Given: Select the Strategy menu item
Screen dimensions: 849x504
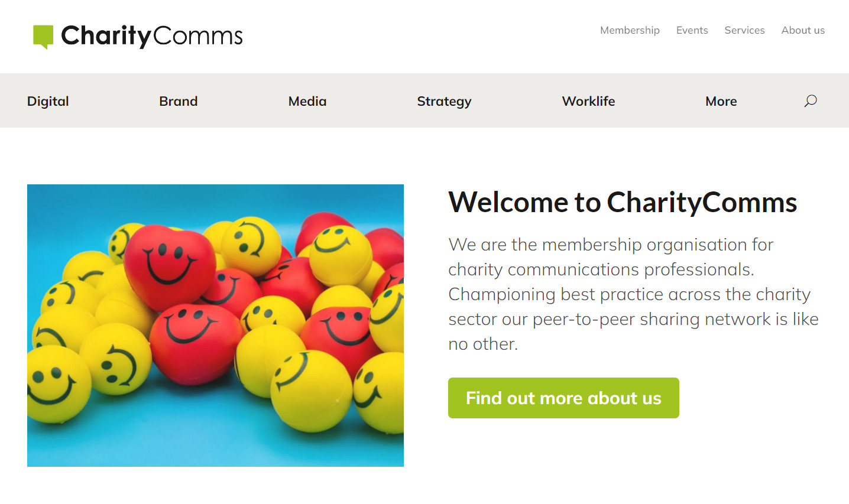Looking at the screenshot, I should (444, 101).
